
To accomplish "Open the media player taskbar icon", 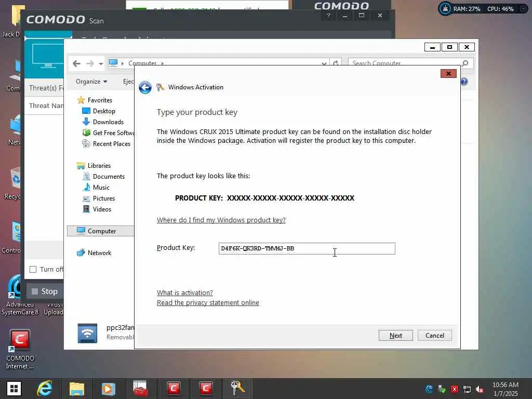I will 109,389.
